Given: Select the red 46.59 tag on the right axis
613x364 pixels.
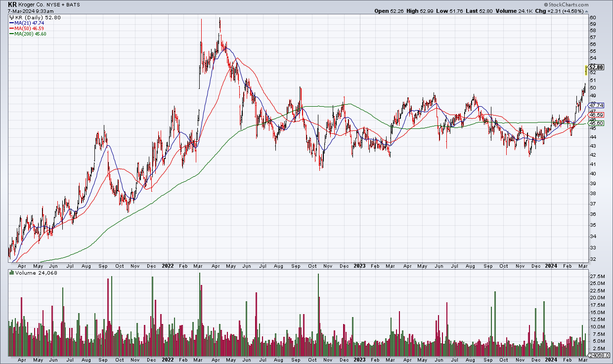Looking at the screenshot, I should pos(597,115).
